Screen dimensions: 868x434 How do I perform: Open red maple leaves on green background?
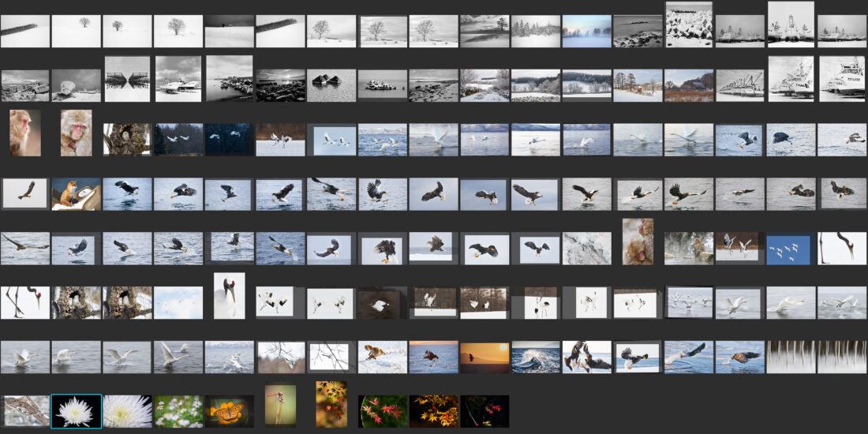pyautogui.click(x=383, y=411)
